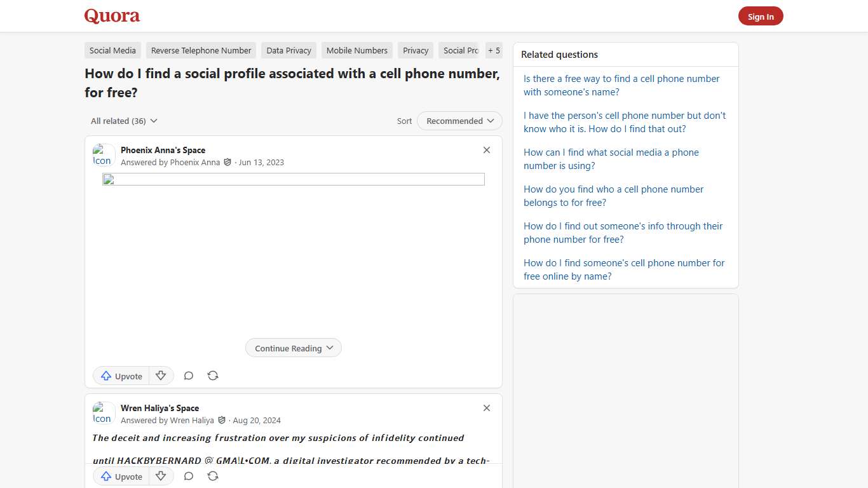Repost Phoenix Anna's answer
The width and height of the screenshot is (868, 488).
point(213,376)
